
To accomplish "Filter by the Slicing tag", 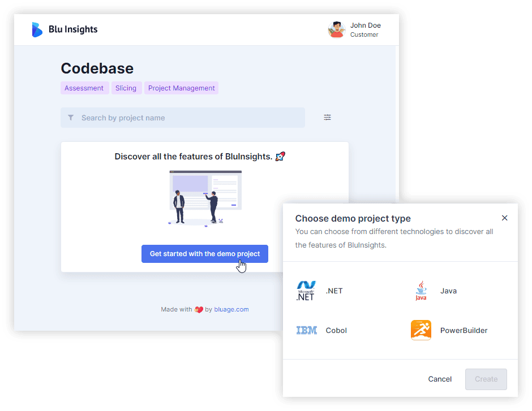I will (x=126, y=88).
